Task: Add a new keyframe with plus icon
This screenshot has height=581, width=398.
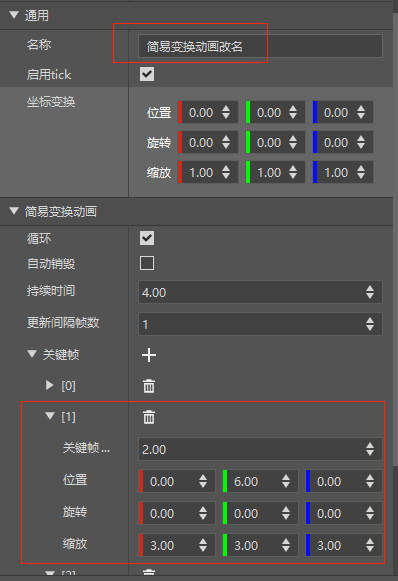Action: pyautogui.click(x=149, y=355)
